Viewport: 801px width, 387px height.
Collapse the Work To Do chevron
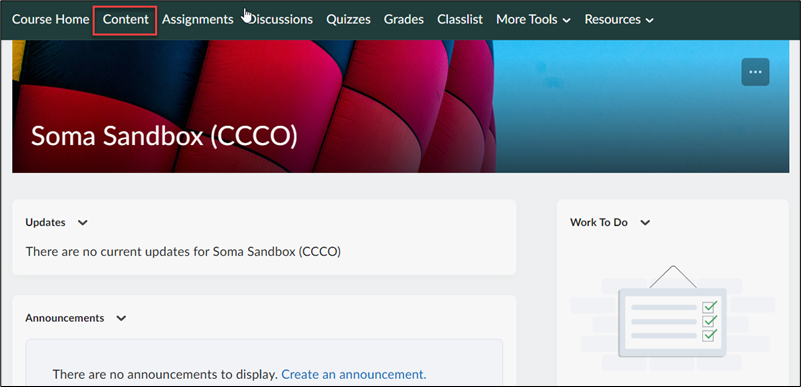tap(645, 223)
